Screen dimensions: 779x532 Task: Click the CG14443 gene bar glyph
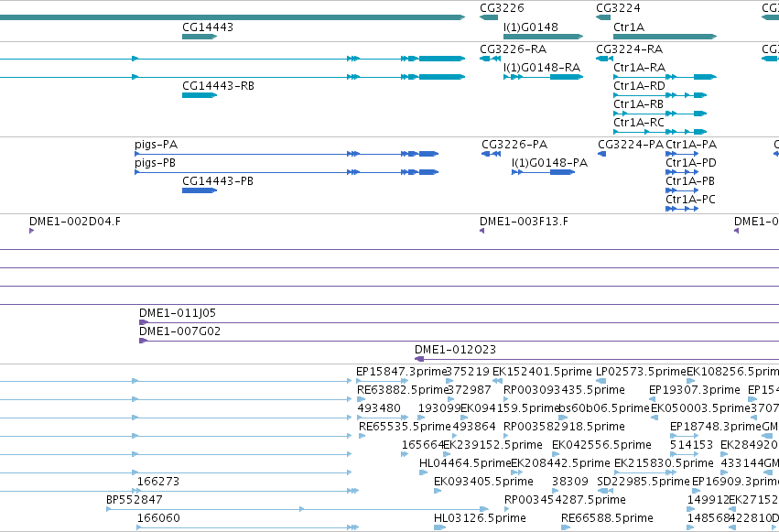pyautogui.click(x=200, y=37)
